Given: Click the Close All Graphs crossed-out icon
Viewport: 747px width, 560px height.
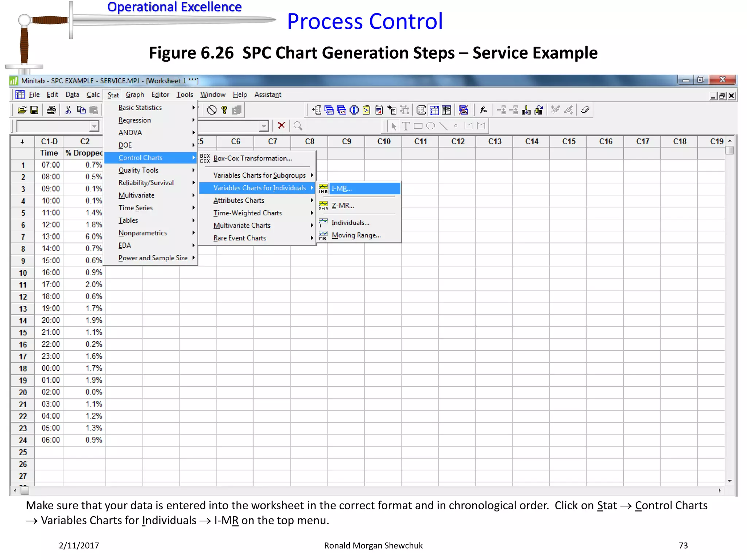Looking at the screenshot, I should 464,110.
